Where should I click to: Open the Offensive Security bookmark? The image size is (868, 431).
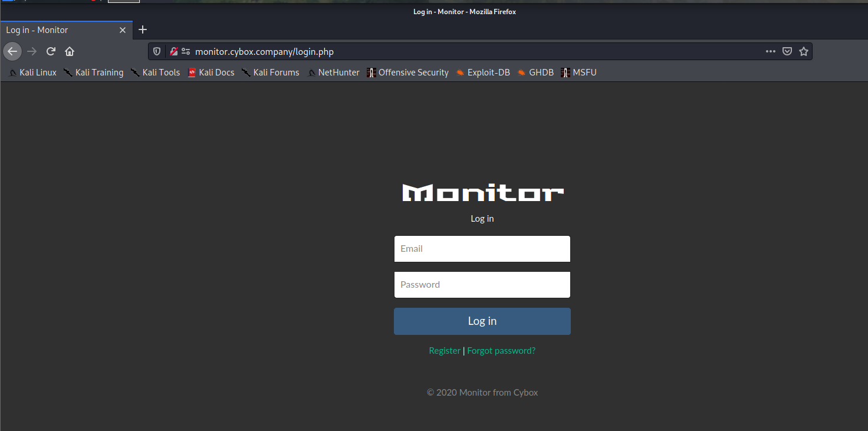407,73
